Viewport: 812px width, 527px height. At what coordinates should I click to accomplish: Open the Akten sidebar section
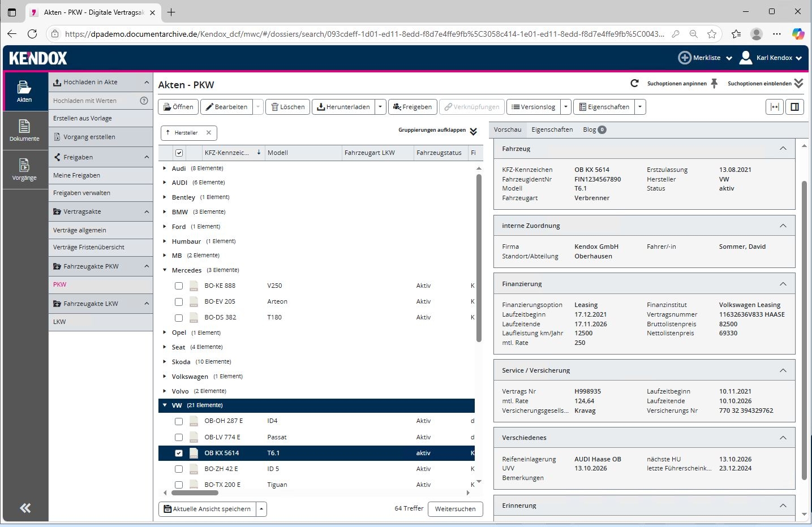[x=25, y=91]
